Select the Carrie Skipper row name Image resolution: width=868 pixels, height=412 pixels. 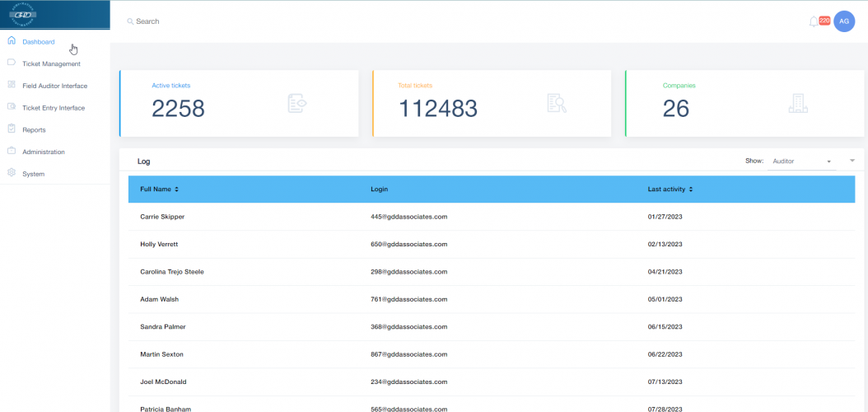(162, 217)
